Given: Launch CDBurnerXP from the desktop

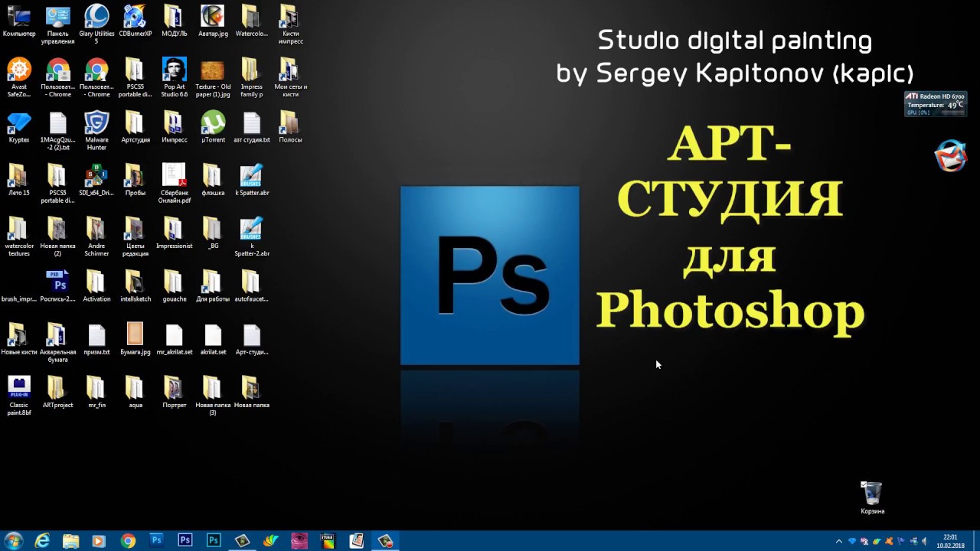Looking at the screenshot, I should pyautogui.click(x=136, y=21).
